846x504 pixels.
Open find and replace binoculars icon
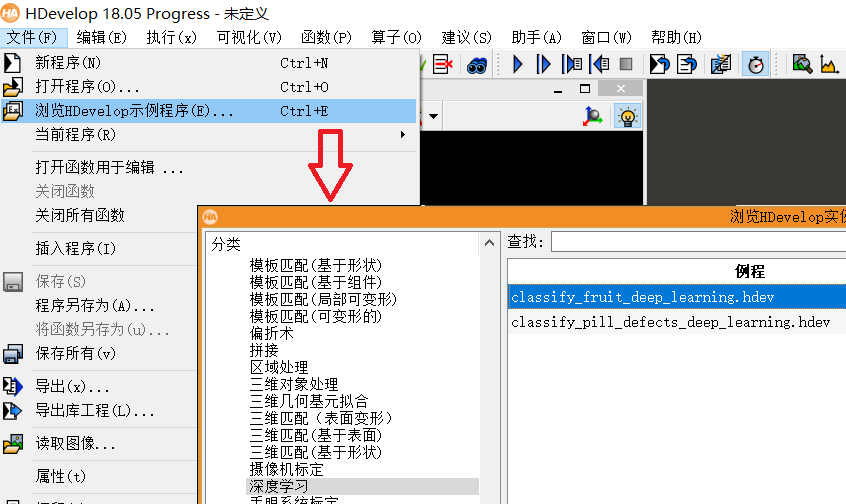point(477,65)
